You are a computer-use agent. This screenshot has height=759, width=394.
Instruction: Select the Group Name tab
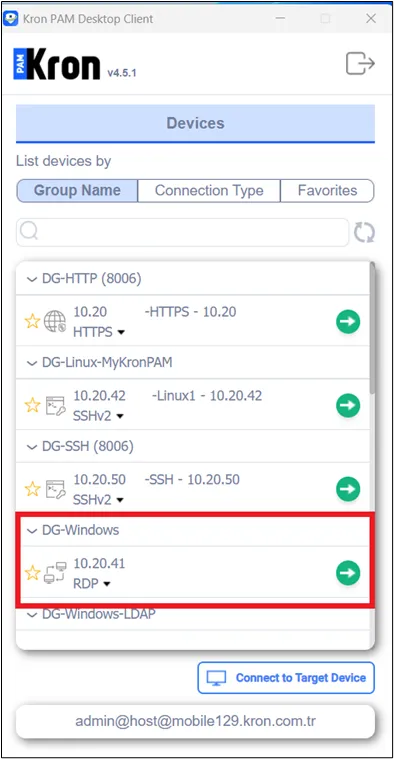pyautogui.click(x=77, y=190)
